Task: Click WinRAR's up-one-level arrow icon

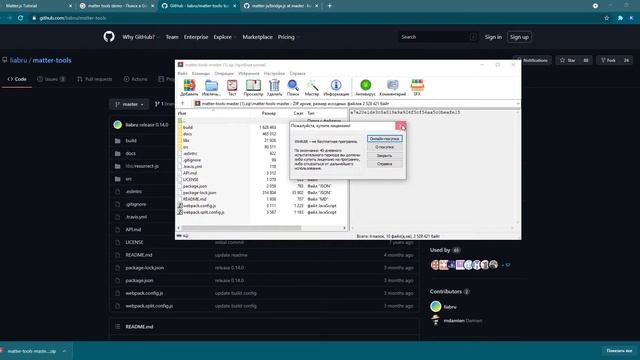Action: click(182, 104)
